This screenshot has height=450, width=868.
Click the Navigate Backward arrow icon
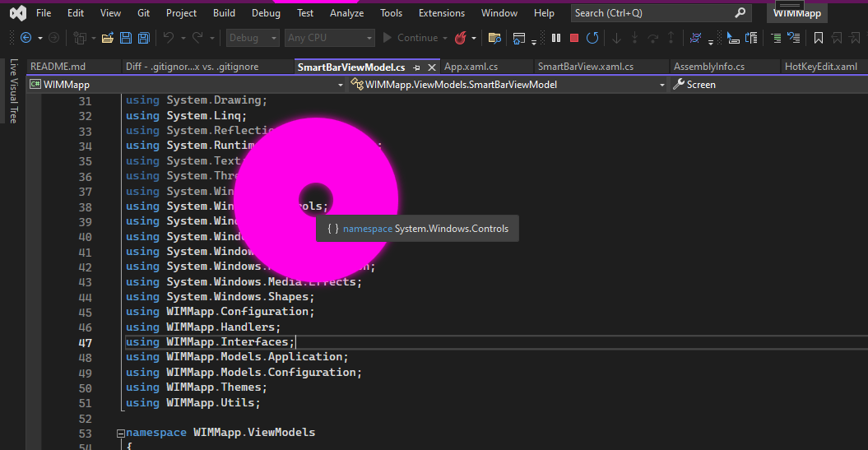point(26,38)
